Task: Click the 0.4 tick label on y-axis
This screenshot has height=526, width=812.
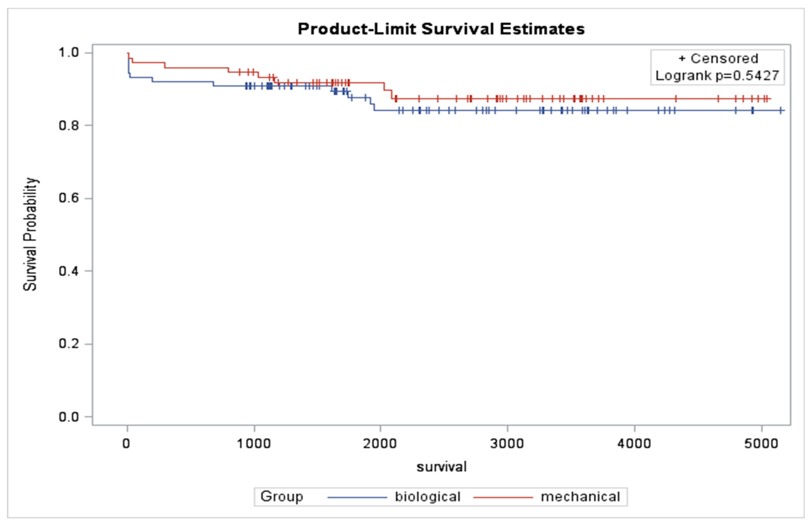Action: click(x=69, y=271)
